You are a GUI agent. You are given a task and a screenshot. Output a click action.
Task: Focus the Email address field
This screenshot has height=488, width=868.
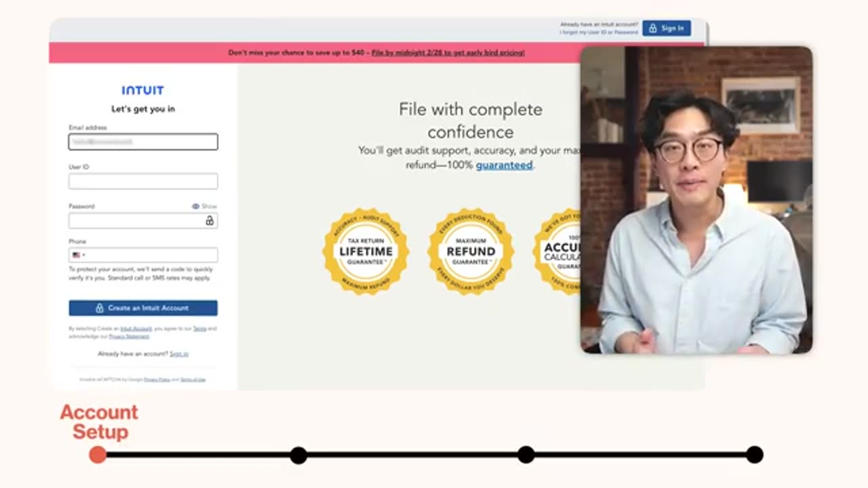(143, 142)
